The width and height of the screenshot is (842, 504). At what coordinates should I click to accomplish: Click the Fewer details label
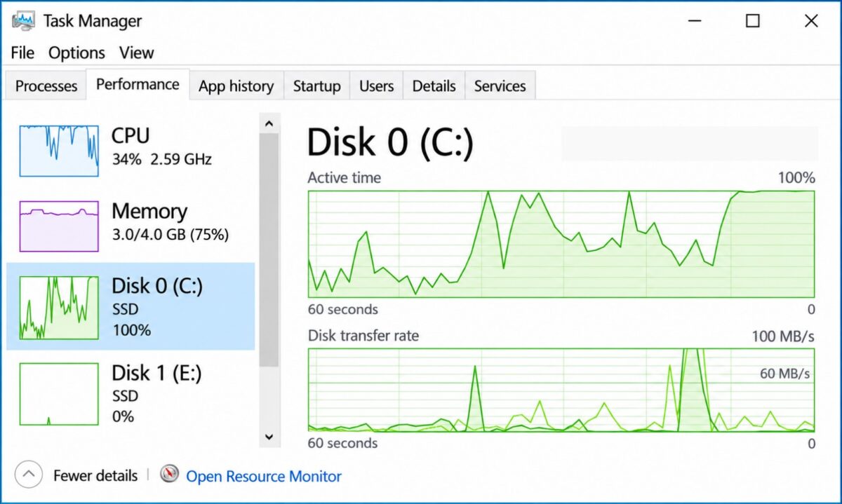(95, 476)
